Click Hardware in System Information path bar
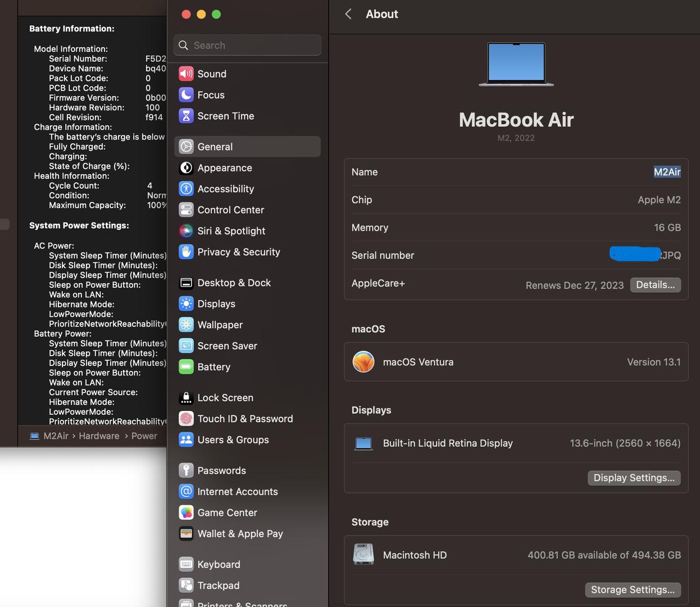This screenshot has height=607, width=700. point(99,436)
